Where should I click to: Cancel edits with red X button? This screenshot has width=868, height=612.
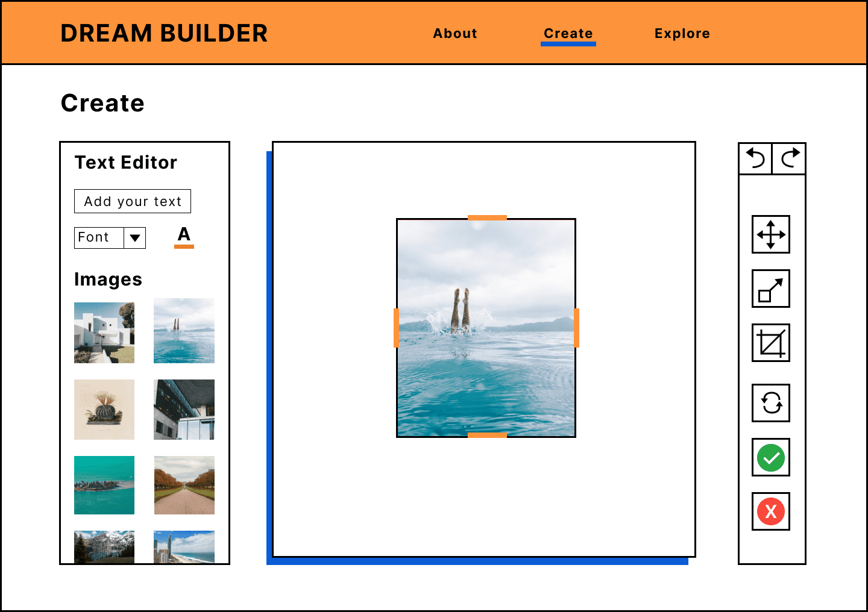click(x=770, y=511)
